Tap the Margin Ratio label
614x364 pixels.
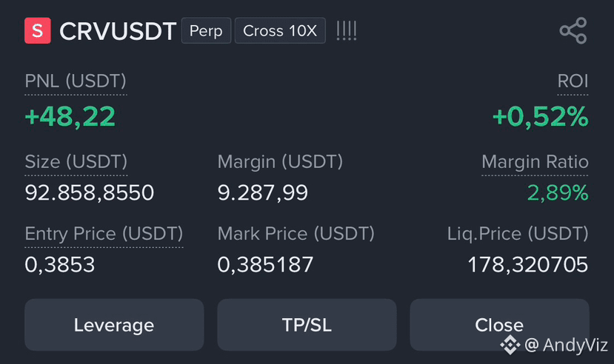pos(535,162)
